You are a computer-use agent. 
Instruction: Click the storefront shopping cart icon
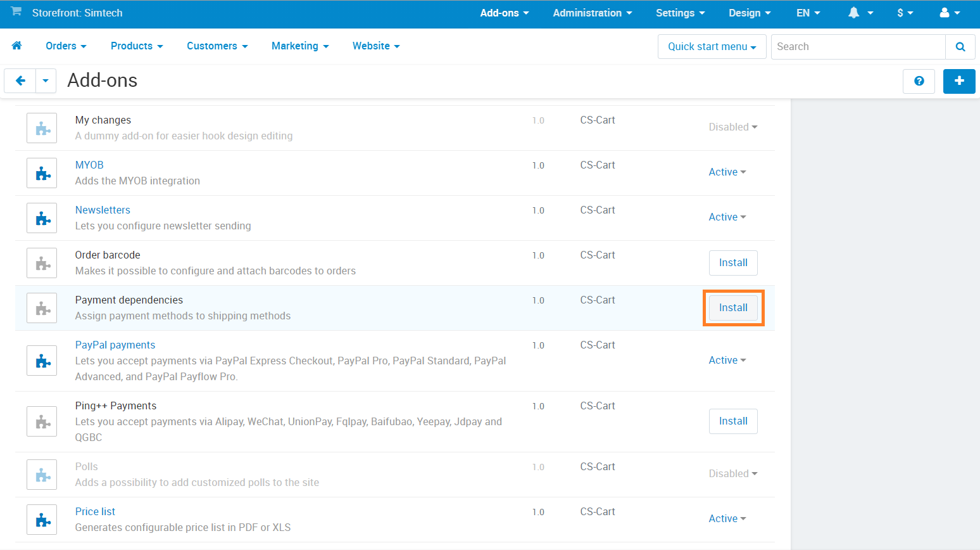16,12
